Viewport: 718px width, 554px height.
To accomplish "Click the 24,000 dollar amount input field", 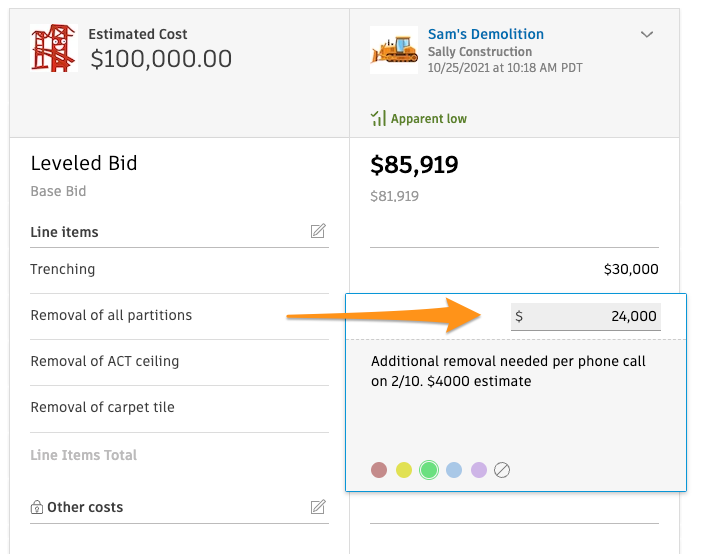I will click(x=586, y=316).
